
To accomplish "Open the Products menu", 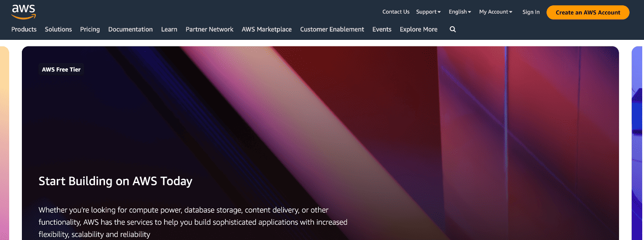I will coord(24,29).
